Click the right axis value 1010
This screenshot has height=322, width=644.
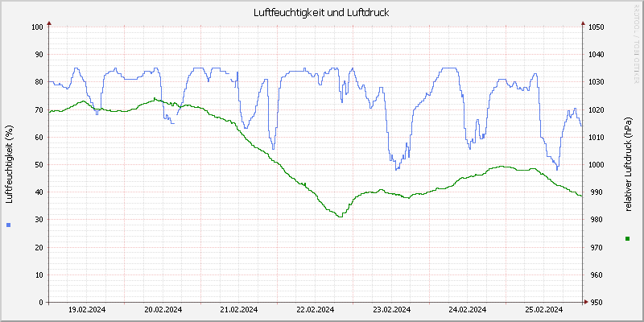pos(596,137)
